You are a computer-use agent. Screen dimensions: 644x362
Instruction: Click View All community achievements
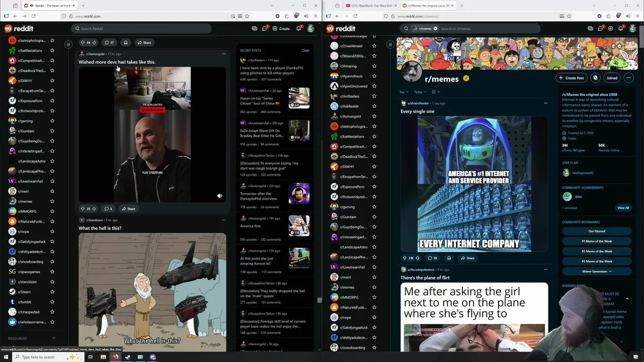pyautogui.click(x=623, y=208)
